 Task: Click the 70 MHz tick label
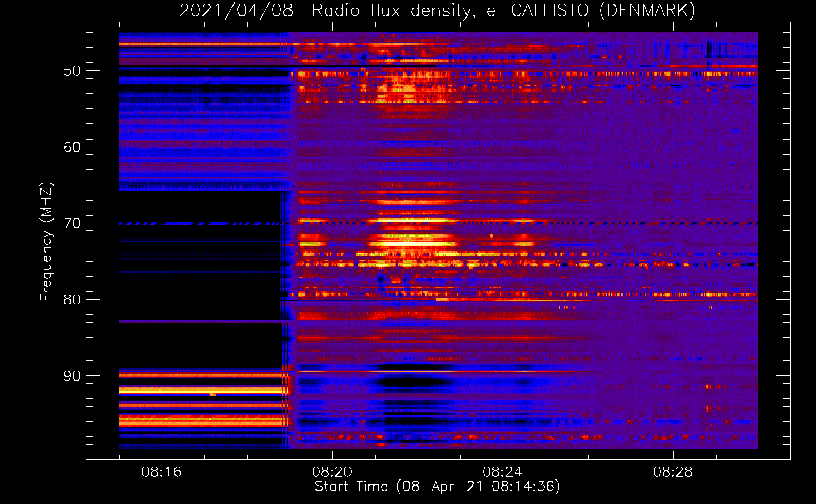coord(72,223)
